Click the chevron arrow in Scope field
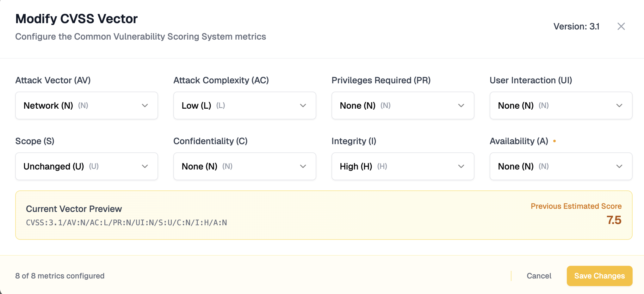 (145, 166)
